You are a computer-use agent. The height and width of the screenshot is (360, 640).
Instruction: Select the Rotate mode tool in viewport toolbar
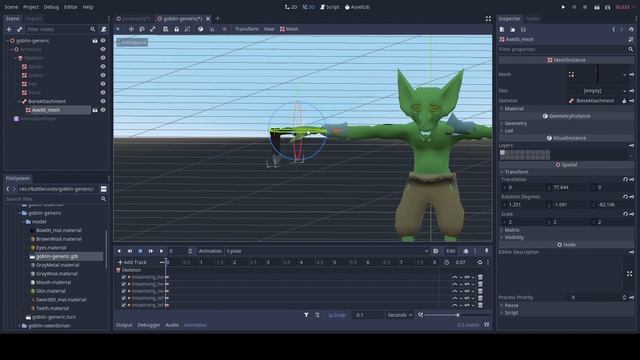(x=142, y=29)
